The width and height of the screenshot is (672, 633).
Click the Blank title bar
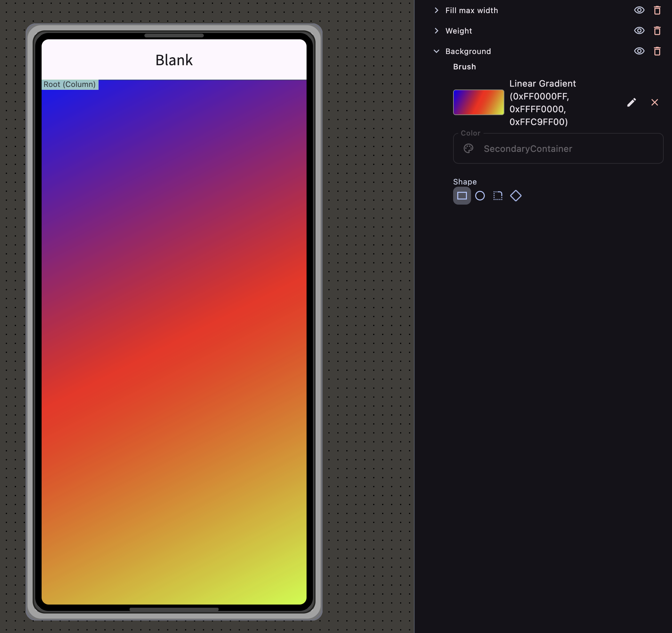(x=174, y=60)
